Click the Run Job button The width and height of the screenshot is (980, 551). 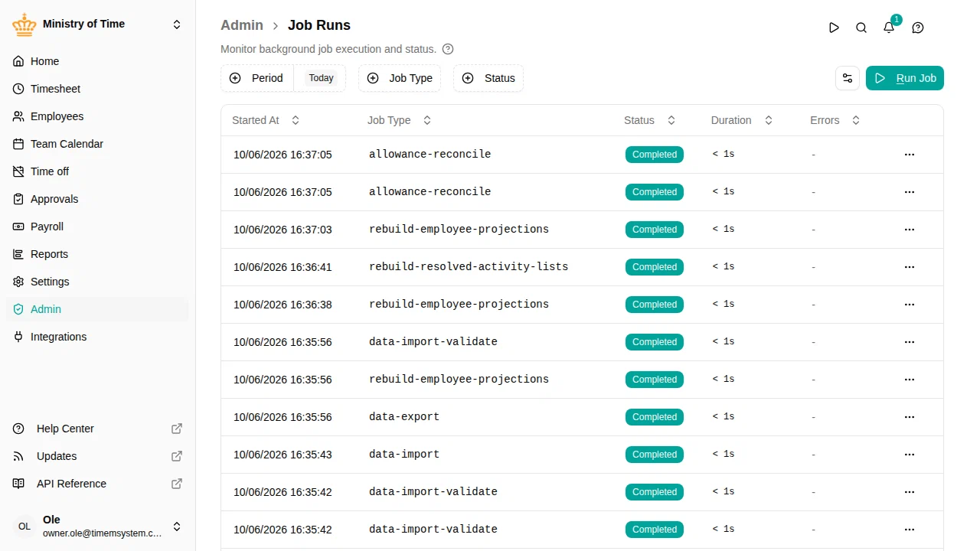click(905, 78)
